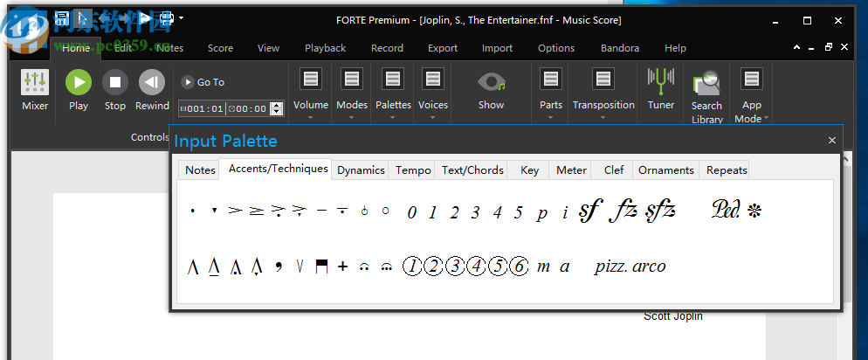The width and height of the screenshot is (868, 360).
Task: Select circled string number 6
Action: pos(519,267)
